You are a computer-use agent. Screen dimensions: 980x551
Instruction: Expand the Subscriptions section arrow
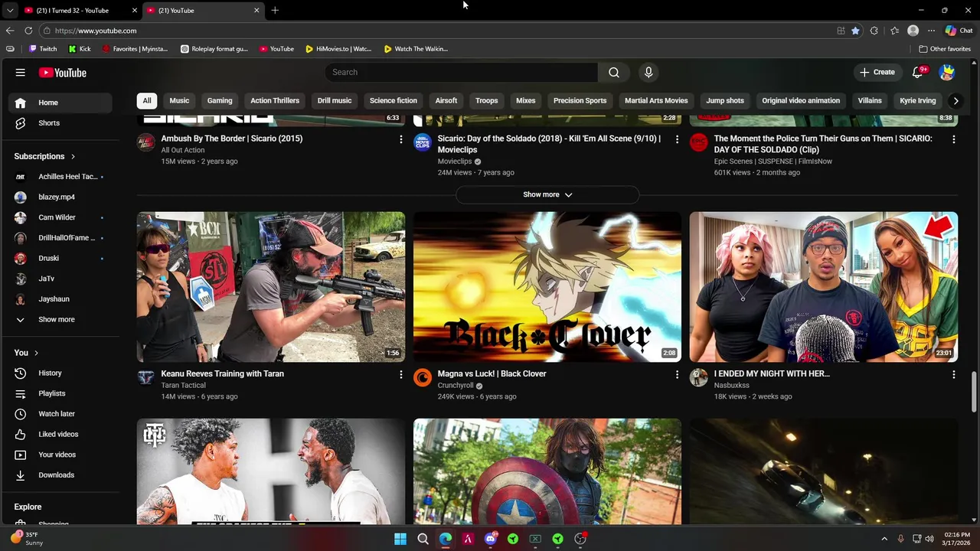73,156
